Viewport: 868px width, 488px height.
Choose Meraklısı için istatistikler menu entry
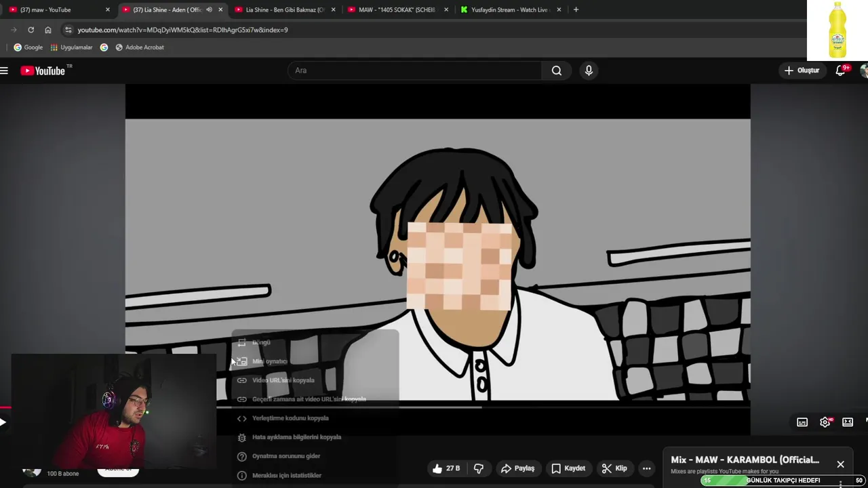315,475
